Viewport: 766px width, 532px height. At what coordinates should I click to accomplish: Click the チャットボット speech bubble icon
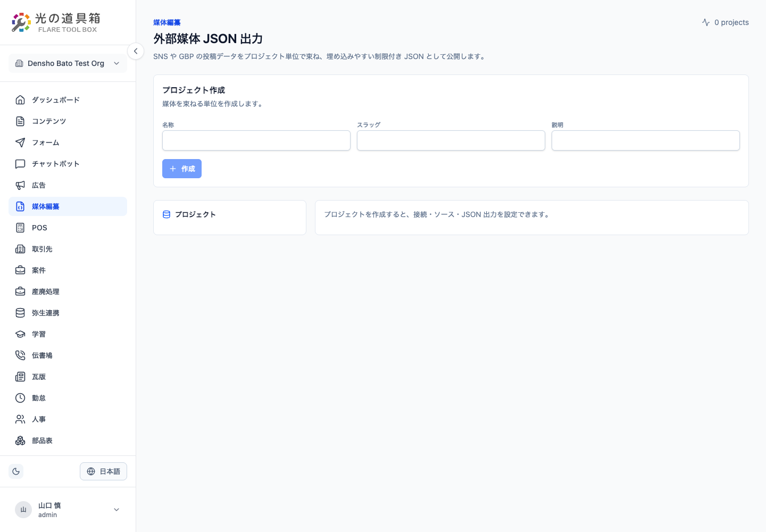20,164
